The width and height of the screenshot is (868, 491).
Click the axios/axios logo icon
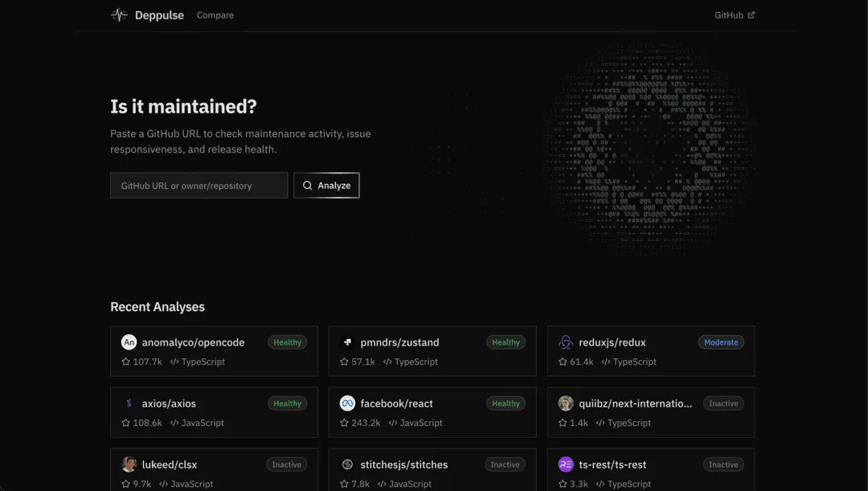click(129, 403)
